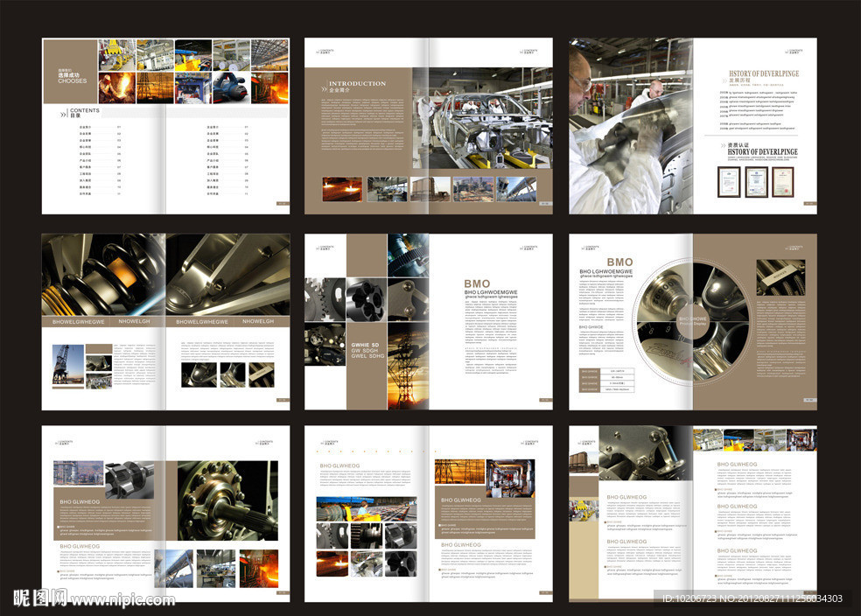Click the car body assembly line photo
Viewport: 861px width, 616px height.
pos(482,117)
